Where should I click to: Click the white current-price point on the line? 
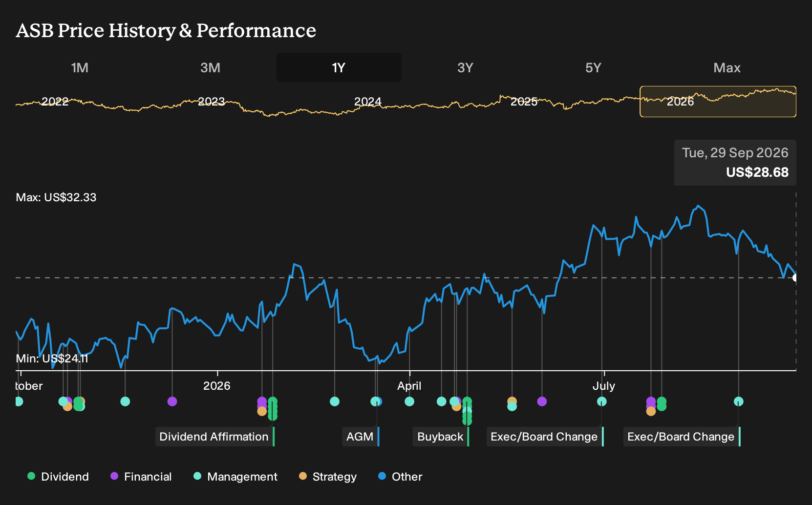click(x=795, y=278)
